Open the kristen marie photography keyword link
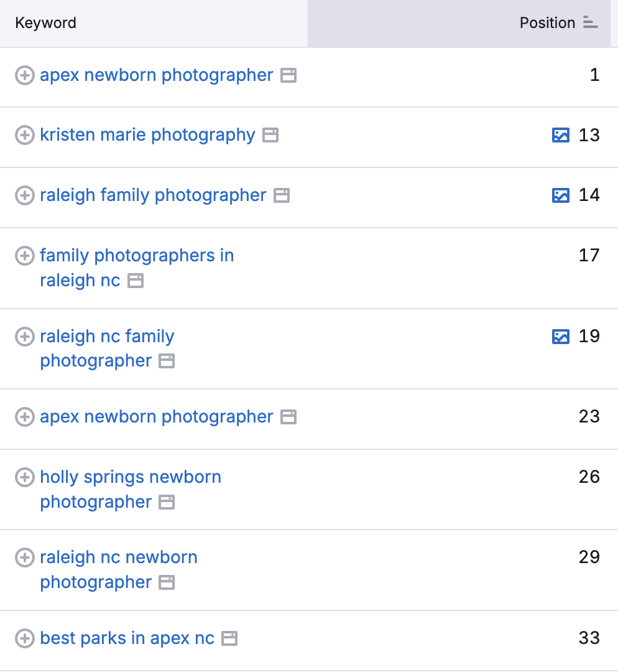Image resolution: width=618 pixels, height=672 pixels. click(x=147, y=135)
